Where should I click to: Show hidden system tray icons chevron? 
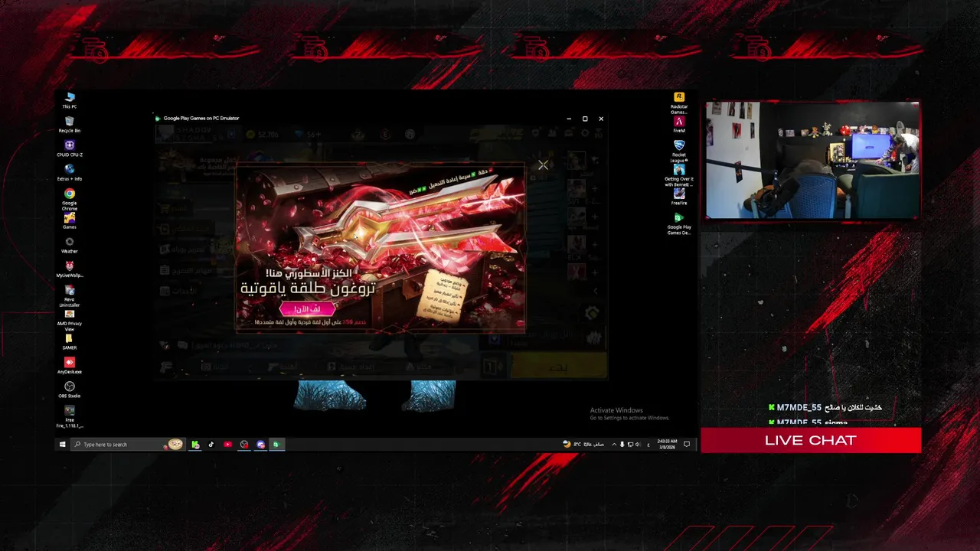[613, 444]
